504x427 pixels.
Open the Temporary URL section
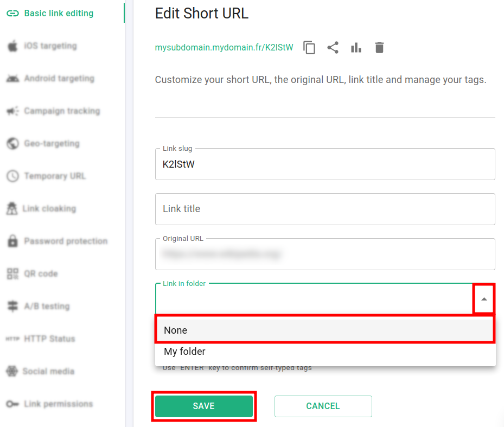tap(55, 176)
